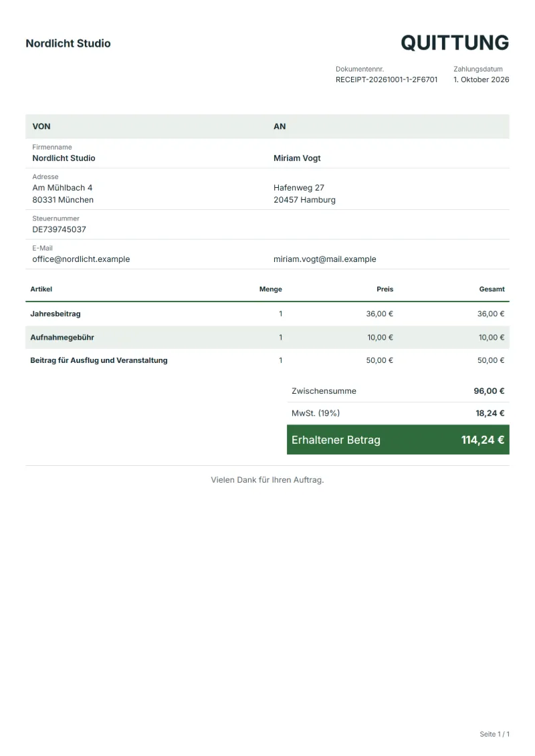Click the email office@nordlicht.example
This screenshot has height=756, width=535.
pos(81,259)
